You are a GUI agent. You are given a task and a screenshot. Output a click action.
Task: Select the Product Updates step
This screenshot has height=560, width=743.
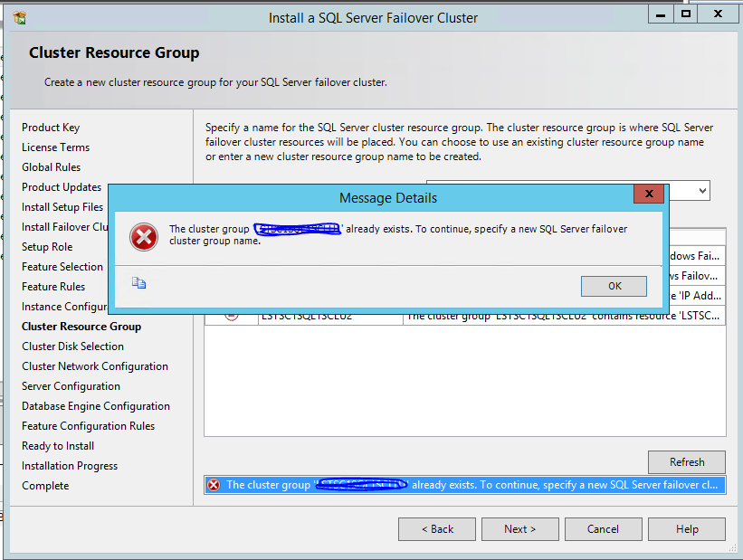[x=62, y=187]
